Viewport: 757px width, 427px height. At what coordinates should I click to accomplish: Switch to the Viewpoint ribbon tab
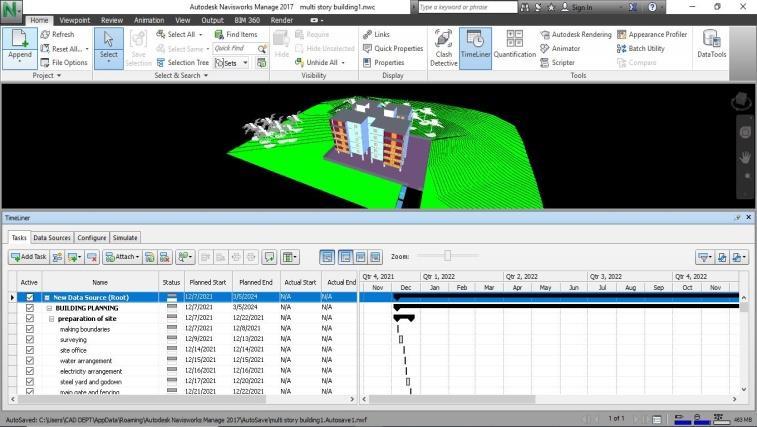(x=75, y=20)
